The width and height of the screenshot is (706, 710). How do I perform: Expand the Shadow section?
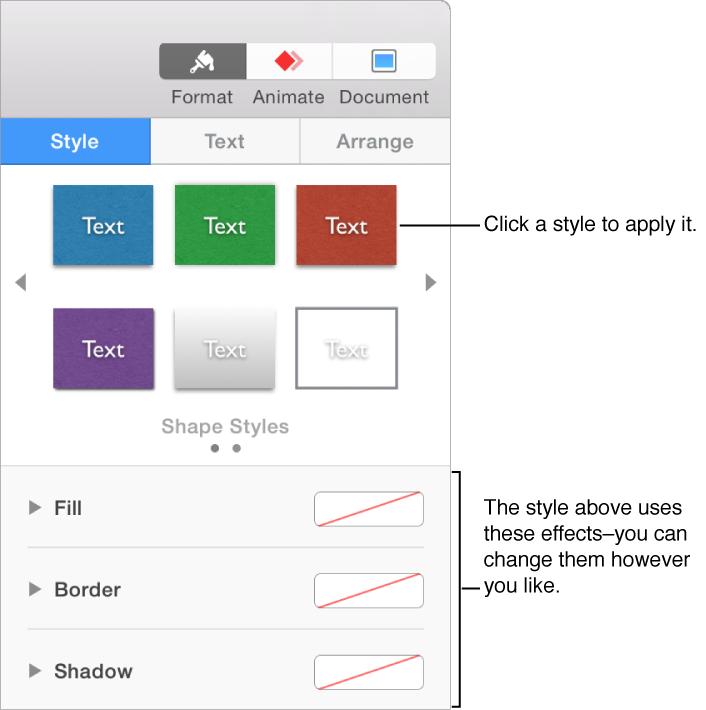pyautogui.click(x=36, y=671)
